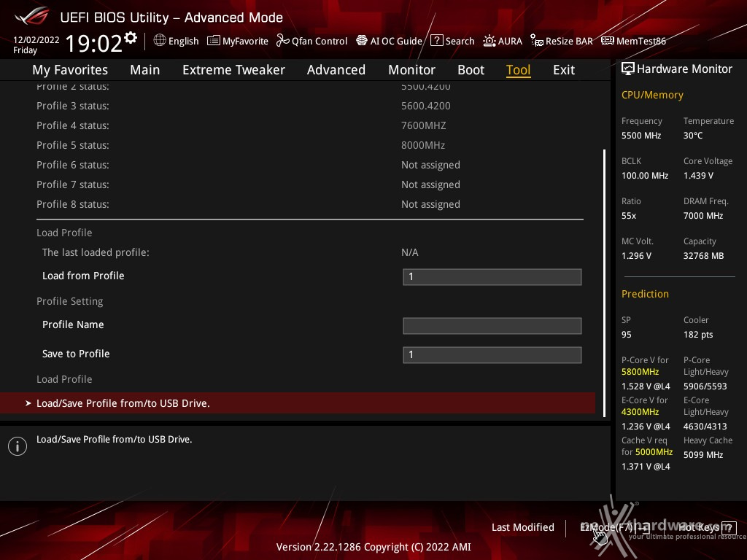747x560 pixels.
Task: Open the Main tab
Action: [x=145, y=70]
